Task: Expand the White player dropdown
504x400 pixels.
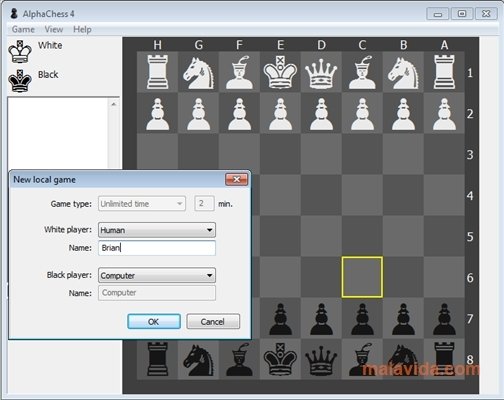Action: pyautogui.click(x=157, y=230)
